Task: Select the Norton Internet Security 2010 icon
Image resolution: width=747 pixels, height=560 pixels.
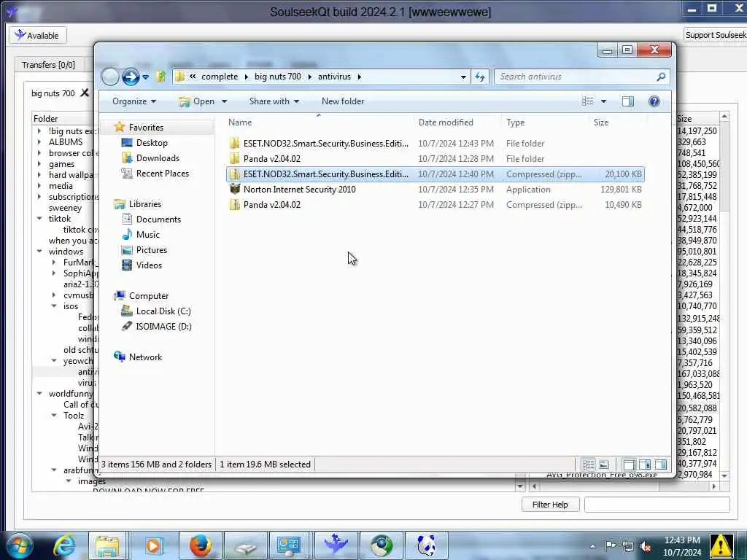Action: [x=234, y=189]
